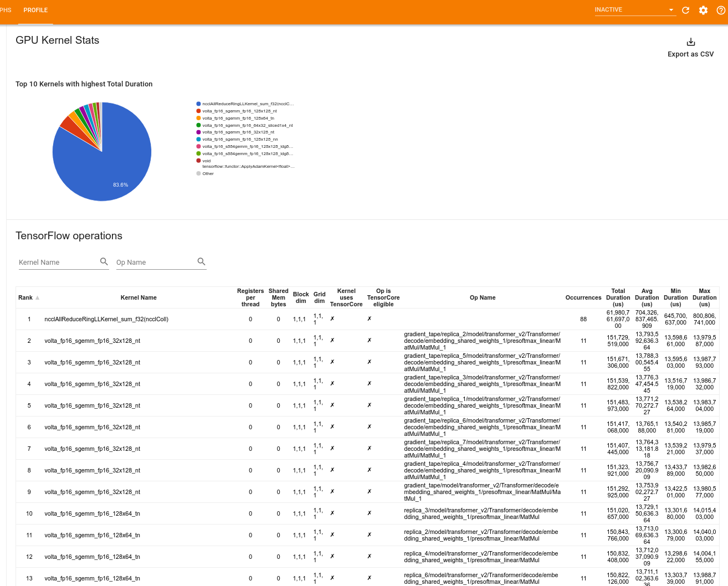This screenshot has width=728, height=586.
Task: Click the Rank column sort arrow
Action: 38,298
